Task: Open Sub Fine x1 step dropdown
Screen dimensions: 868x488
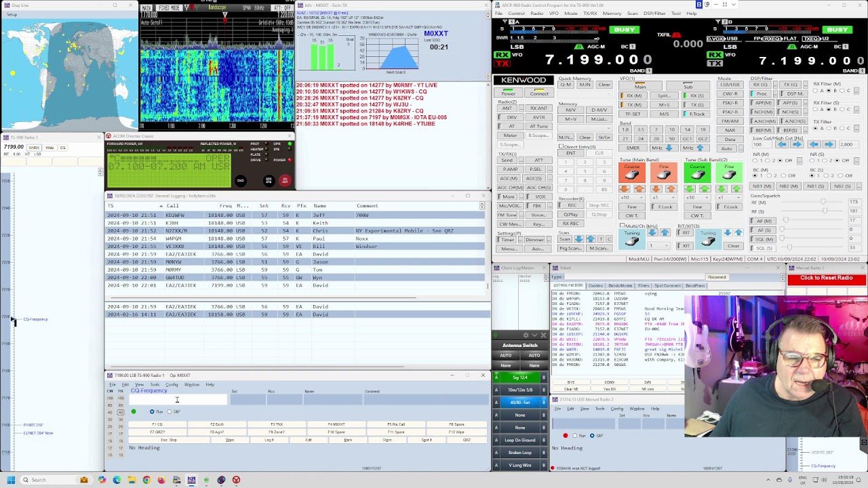Action: 729,198
